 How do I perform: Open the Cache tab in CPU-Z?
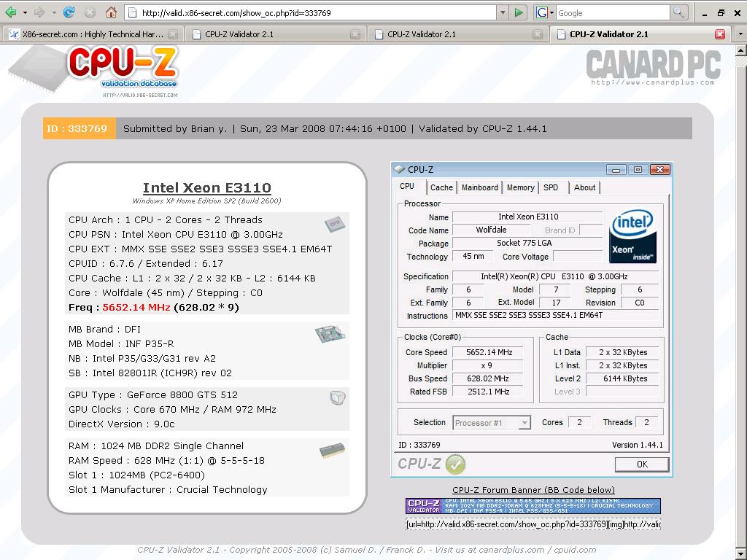click(441, 187)
